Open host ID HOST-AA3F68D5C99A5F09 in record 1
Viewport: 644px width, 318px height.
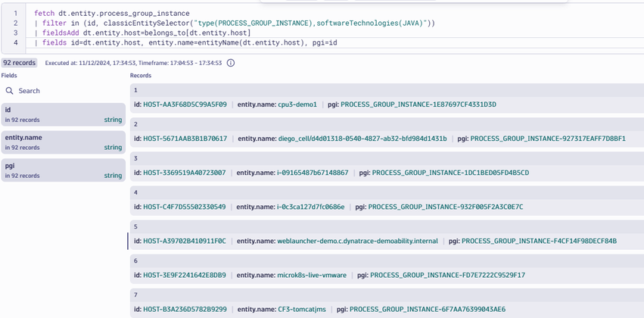click(x=185, y=104)
